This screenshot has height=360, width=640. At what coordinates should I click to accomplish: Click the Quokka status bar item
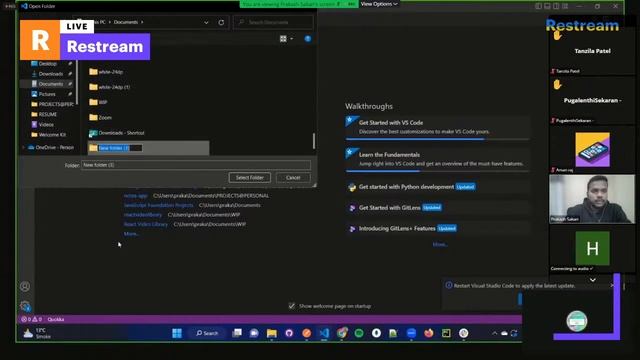tap(56, 319)
